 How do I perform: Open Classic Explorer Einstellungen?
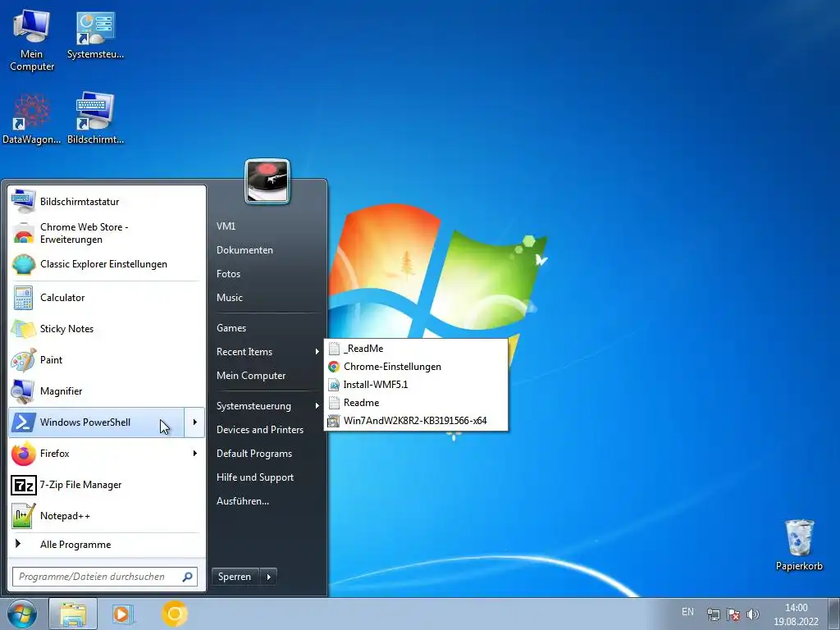[107, 264]
